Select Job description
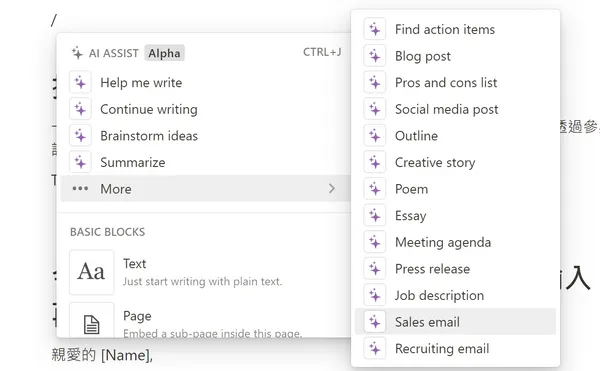The height and width of the screenshot is (371, 600). [455, 295]
